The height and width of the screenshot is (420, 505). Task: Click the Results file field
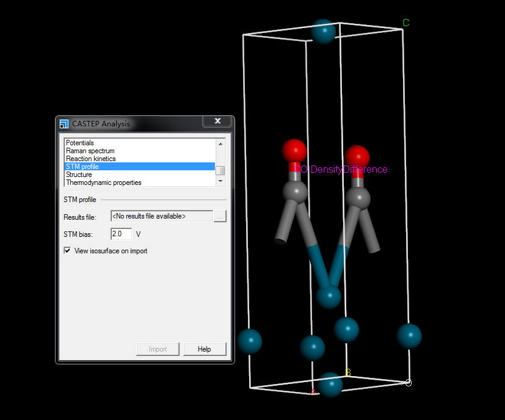162,216
